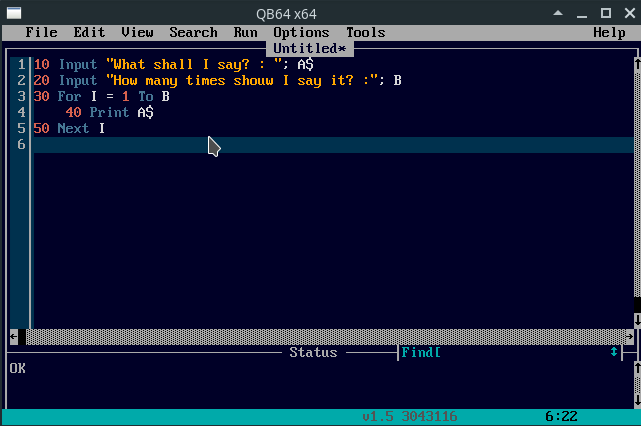
Task: Click variable A$ on the Print line
Action: pyautogui.click(x=146, y=112)
